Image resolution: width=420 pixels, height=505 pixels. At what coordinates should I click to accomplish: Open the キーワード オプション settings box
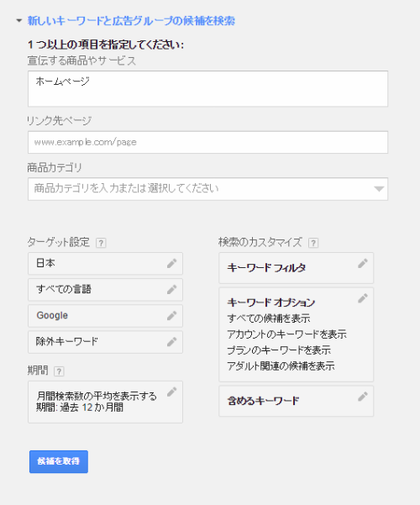[297, 334]
